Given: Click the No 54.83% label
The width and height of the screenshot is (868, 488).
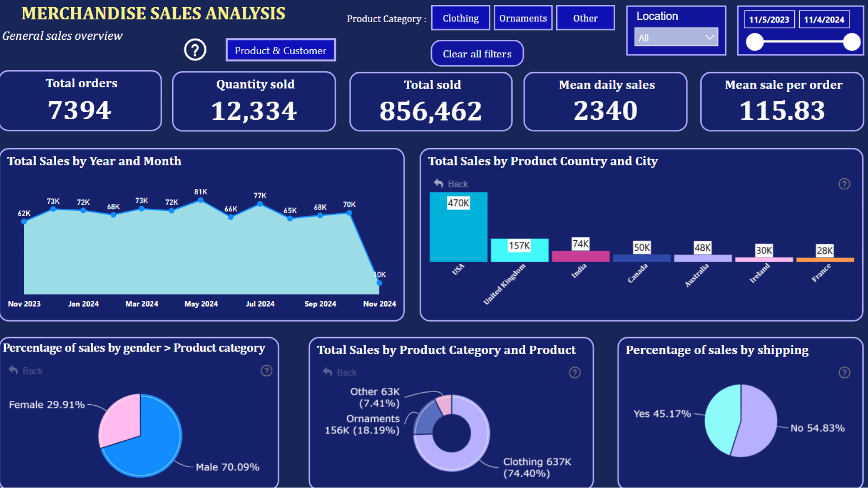Looking at the screenshot, I should [x=817, y=428].
